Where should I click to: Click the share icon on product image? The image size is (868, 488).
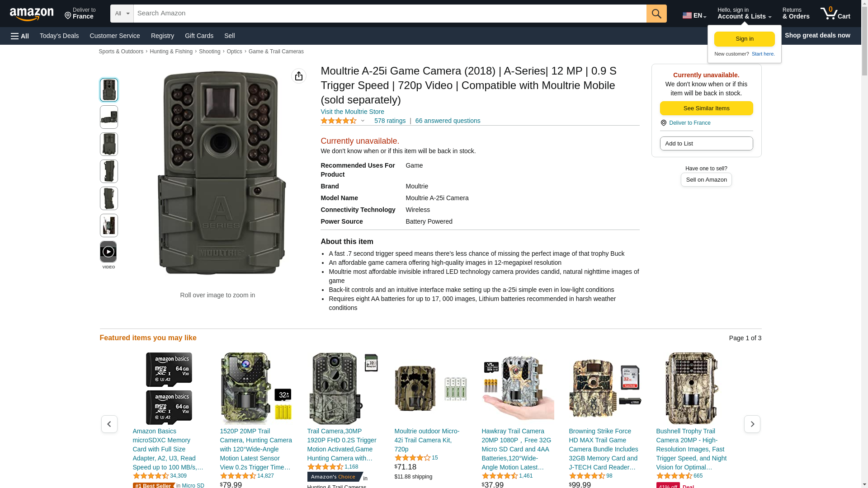pyautogui.click(x=299, y=76)
